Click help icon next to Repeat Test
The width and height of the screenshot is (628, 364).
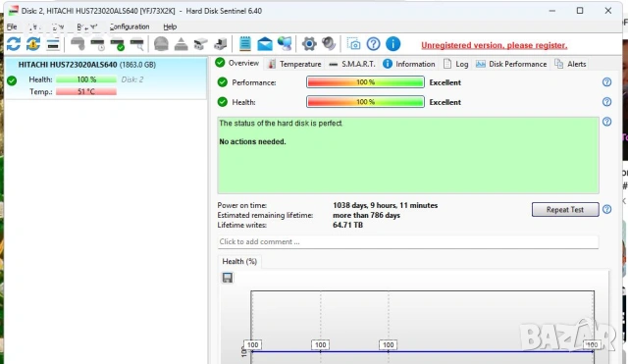tap(606, 209)
